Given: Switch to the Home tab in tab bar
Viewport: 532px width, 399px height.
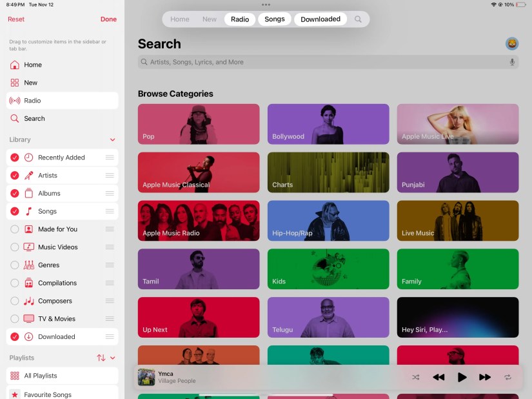Looking at the screenshot, I should tap(179, 19).
